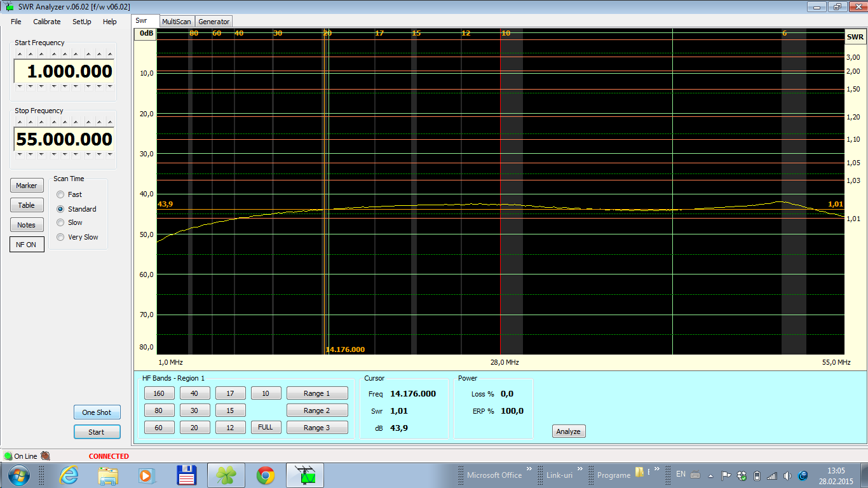The width and height of the screenshot is (868, 488).
Task: Select the 17 meter band button
Action: pos(230,393)
